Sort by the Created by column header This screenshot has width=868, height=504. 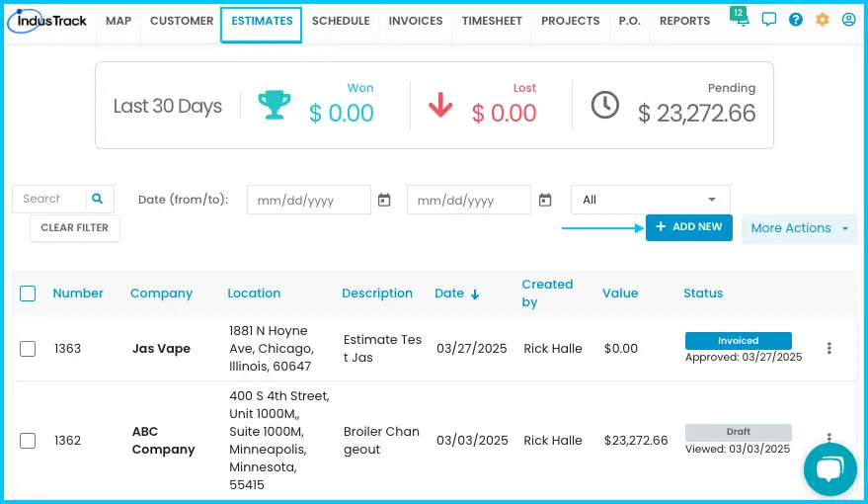547,293
